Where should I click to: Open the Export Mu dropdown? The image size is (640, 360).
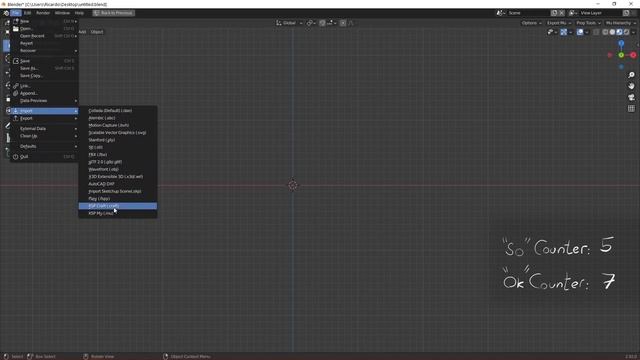[559, 23]
